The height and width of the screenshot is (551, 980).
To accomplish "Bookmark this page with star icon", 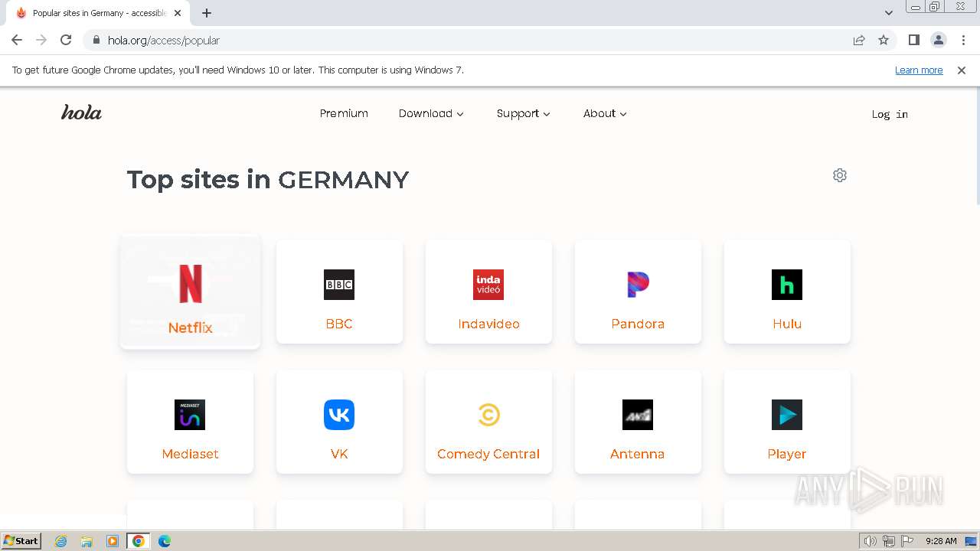I will click(884, 40).
